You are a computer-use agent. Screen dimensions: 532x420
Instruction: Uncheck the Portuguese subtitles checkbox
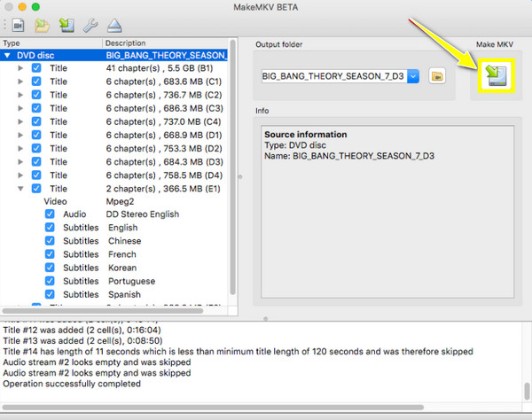(50, 281)
